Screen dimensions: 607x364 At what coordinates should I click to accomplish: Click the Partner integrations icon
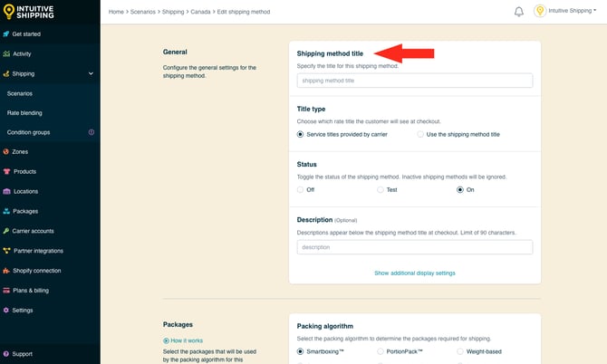6,251
